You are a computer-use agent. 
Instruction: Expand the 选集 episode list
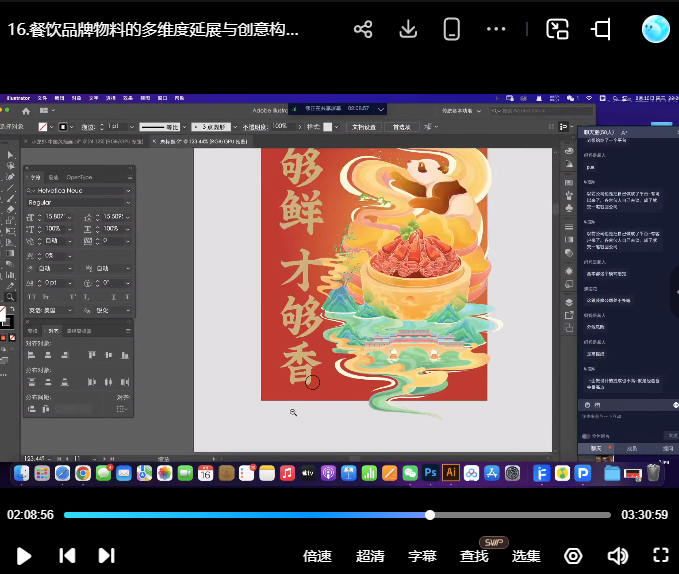[x=527, y=556]
